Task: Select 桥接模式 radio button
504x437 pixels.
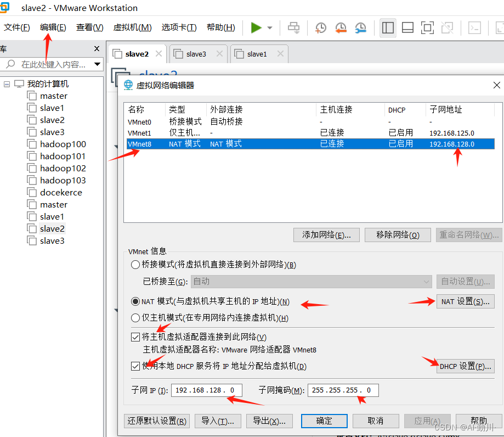Action: click(x=135, y=265)
